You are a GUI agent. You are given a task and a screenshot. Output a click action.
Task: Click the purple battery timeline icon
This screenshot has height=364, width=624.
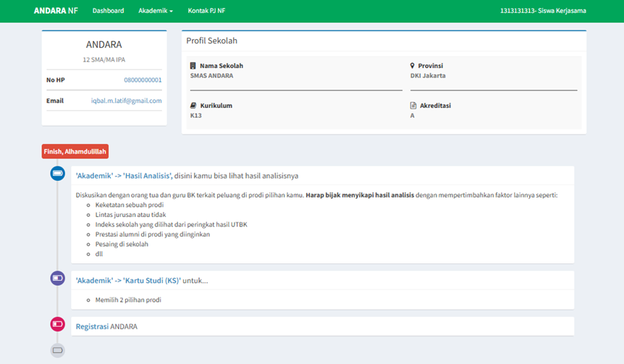pos(57,278)
